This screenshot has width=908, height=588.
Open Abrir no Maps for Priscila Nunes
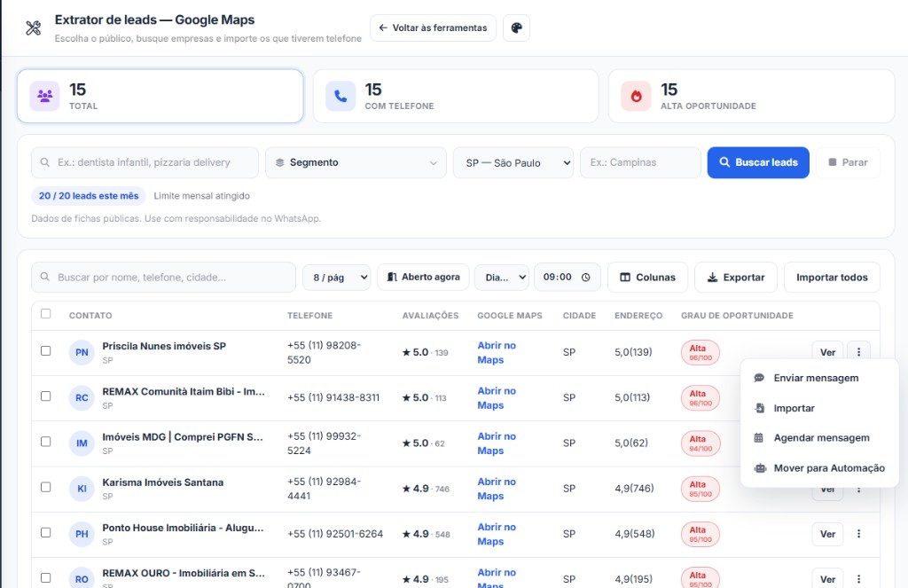click(497, 352)
